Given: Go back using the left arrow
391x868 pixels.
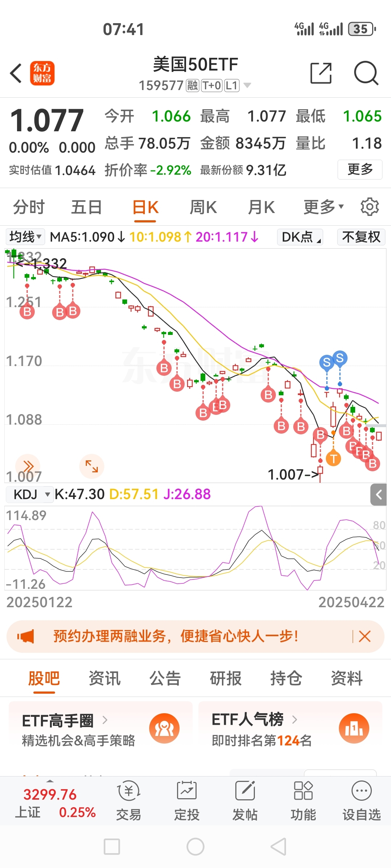Looking at the screenshot, I should [16, 73].
